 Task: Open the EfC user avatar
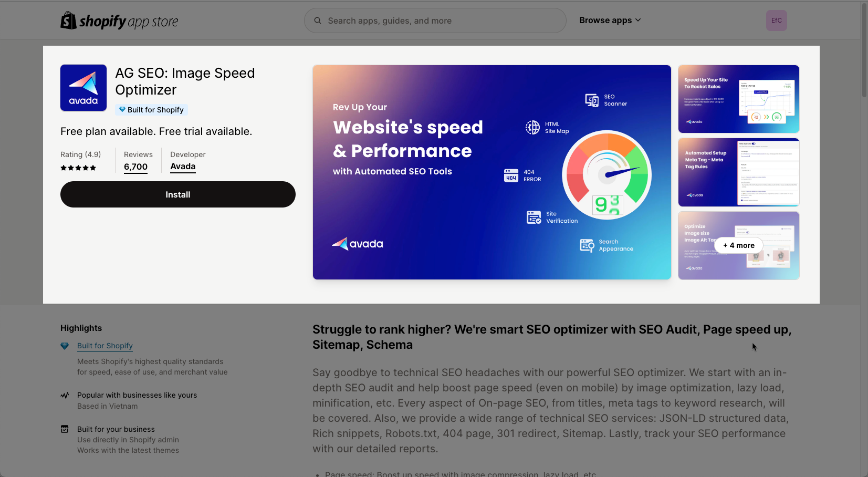[776, 20]
